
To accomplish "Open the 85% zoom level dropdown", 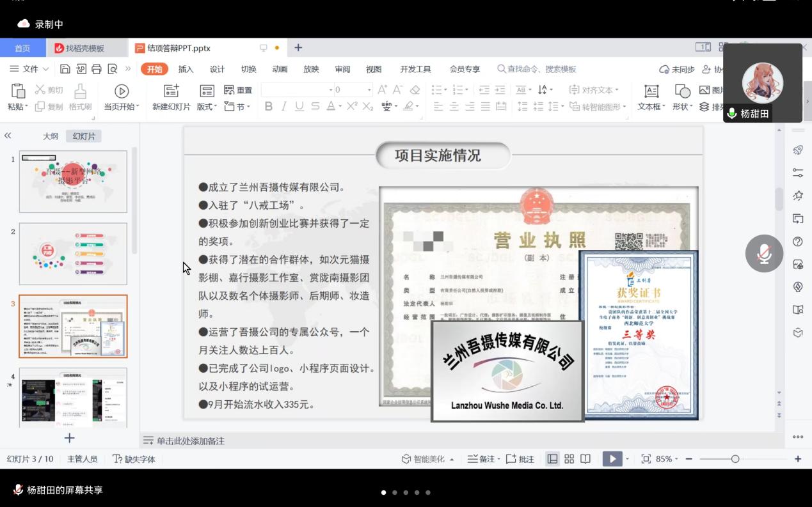I will click(x=667, y=459).
